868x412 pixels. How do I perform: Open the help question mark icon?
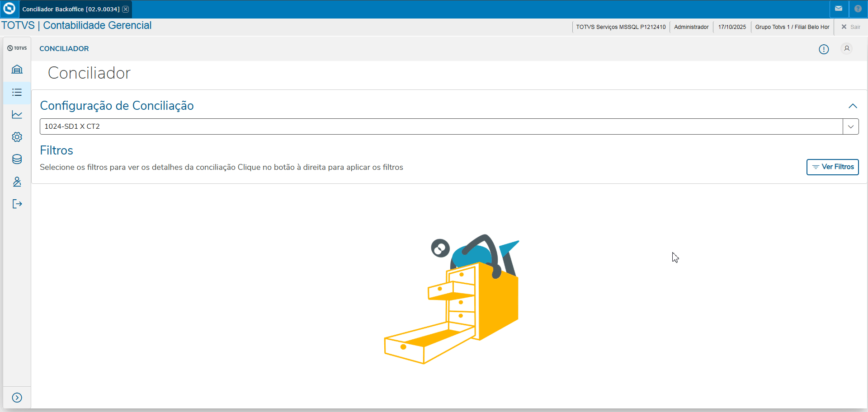858,9
